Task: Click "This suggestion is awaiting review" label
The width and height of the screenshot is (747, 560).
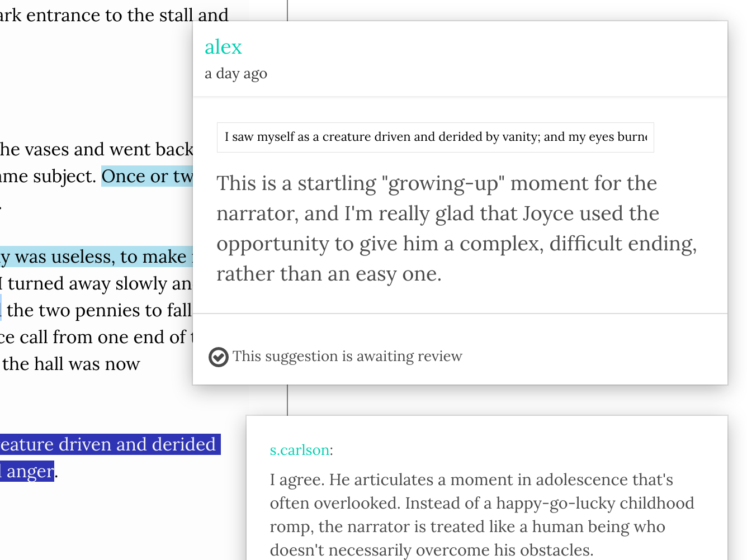Action: (x=347, y=357)
